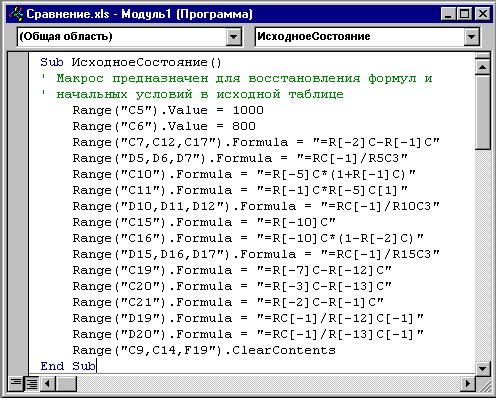Click the Range("C20") formula line

click(232, 286)
